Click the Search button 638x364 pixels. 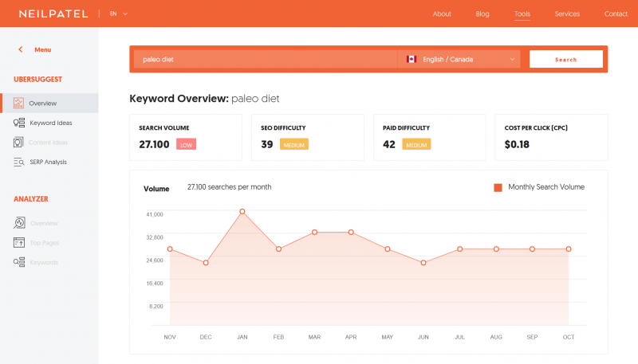pyautogui.click(x=566, y=59)
